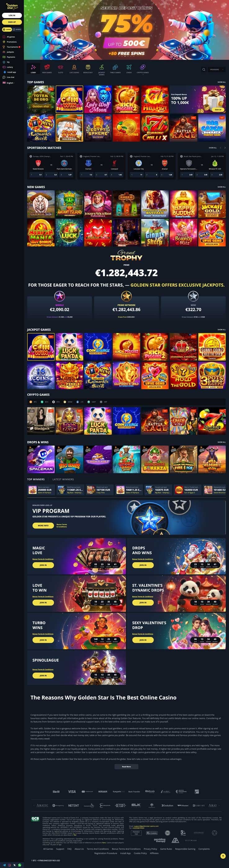This screenshot has width=229, height=868.
Task: Click the search magnifier next to Providers
Action: tap(204, 69)
